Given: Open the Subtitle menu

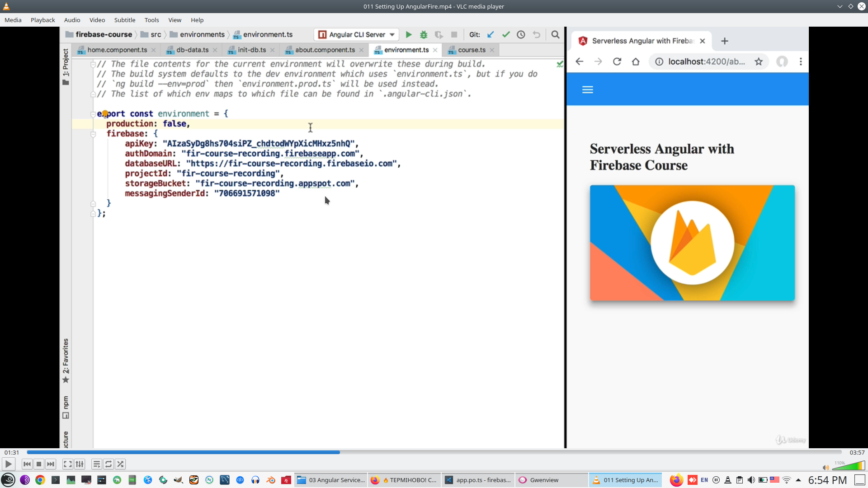Looking at the screenshot, I should click(x=124, y=20).
